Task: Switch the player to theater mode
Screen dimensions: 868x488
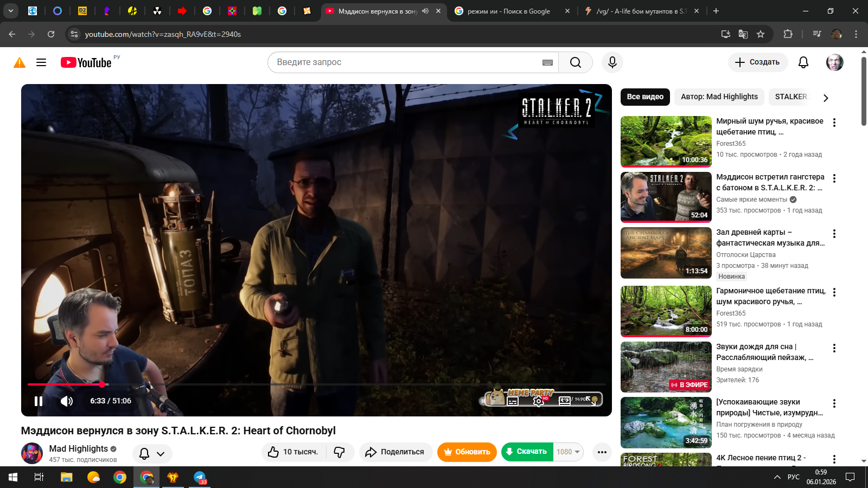Action: [x=565, y=401]
